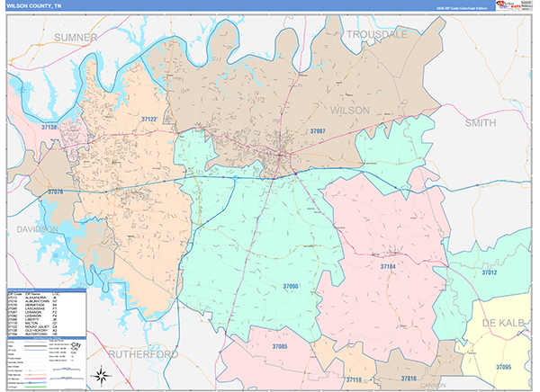Click the yellow 37095 ZIP region
540x392 pixels.
(504, 355)
